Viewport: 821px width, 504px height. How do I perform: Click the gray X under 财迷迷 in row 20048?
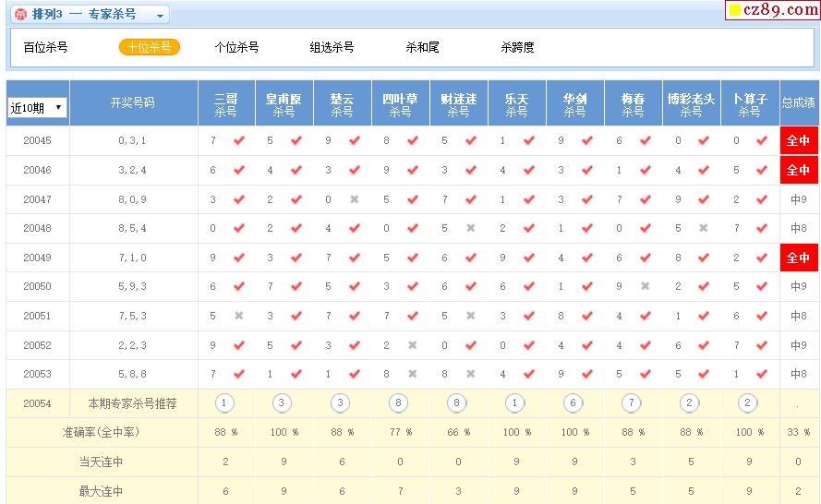(x=471, y=228)
